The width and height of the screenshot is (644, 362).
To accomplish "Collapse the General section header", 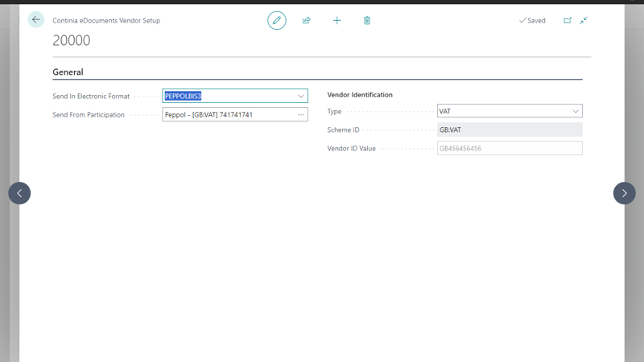I will coord(68,72).
